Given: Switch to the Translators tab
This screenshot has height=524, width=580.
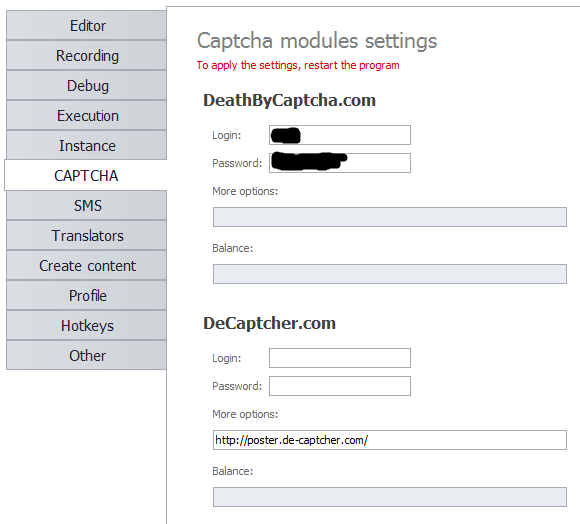Looking at the screenshot, I should (87, 236).
